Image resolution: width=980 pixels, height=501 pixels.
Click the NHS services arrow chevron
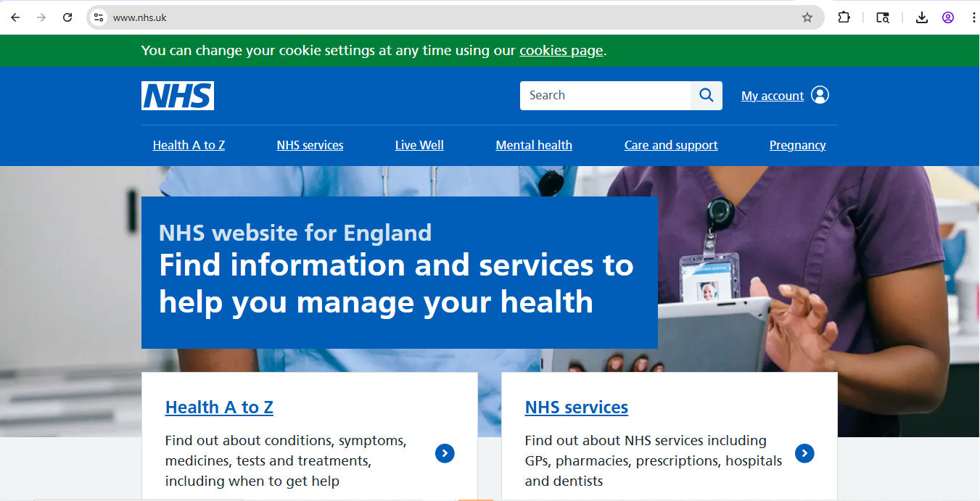(x=804, y=453)
